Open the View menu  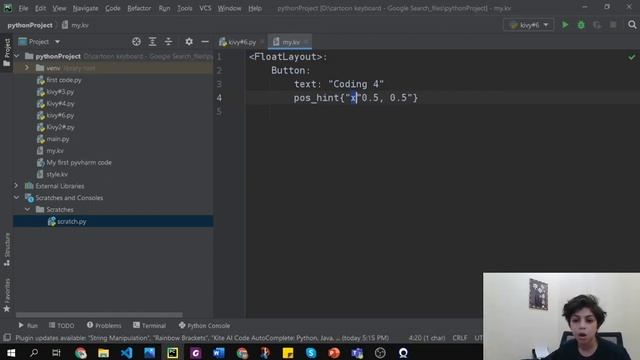[x=59, y=8]
